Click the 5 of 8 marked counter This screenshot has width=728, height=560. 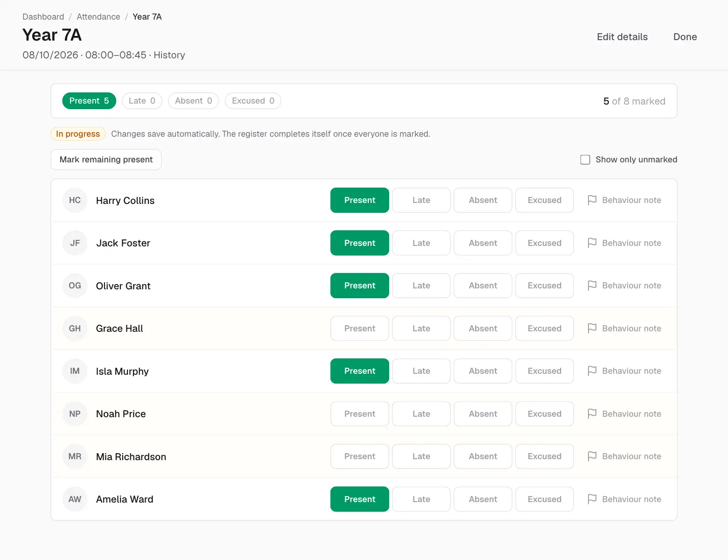pos(634,101)
